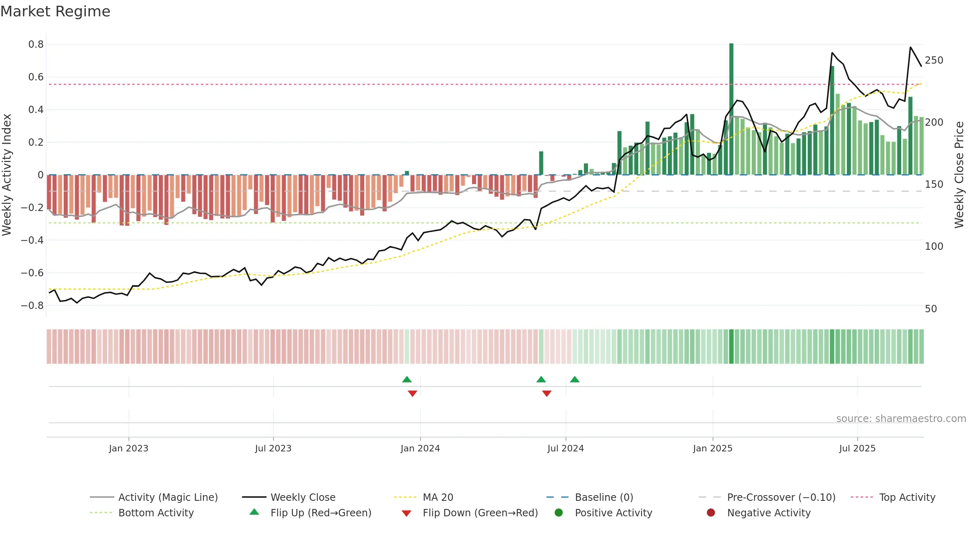The width and height of the screenshot is (980, 551).
Task: Click the Jan 2025 axis label
Action: (x=713, y=448)
